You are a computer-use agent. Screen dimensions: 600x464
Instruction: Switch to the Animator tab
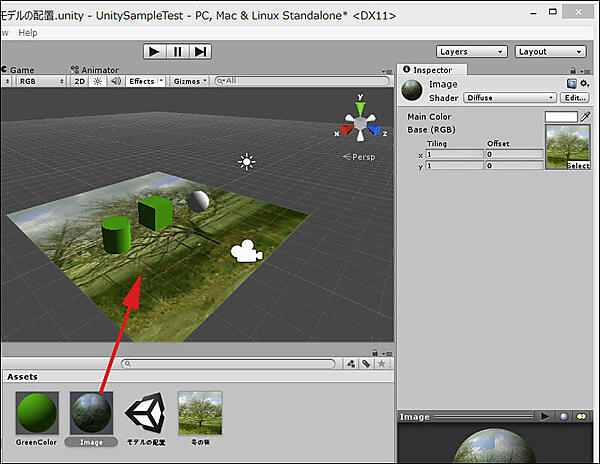(x=95, y=70)
